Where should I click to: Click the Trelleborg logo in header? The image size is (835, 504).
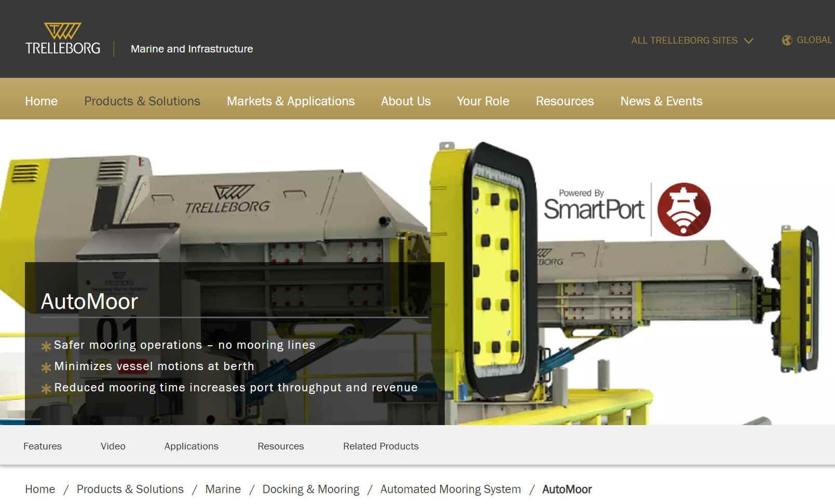[x=63, y=39]
